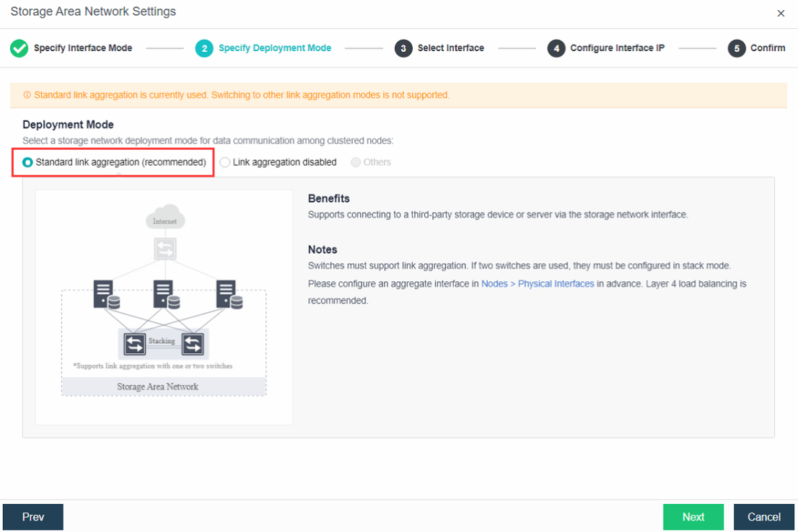Click the warning info icon in banner
This screenshot has width=798, height=532.
[27, 95]
